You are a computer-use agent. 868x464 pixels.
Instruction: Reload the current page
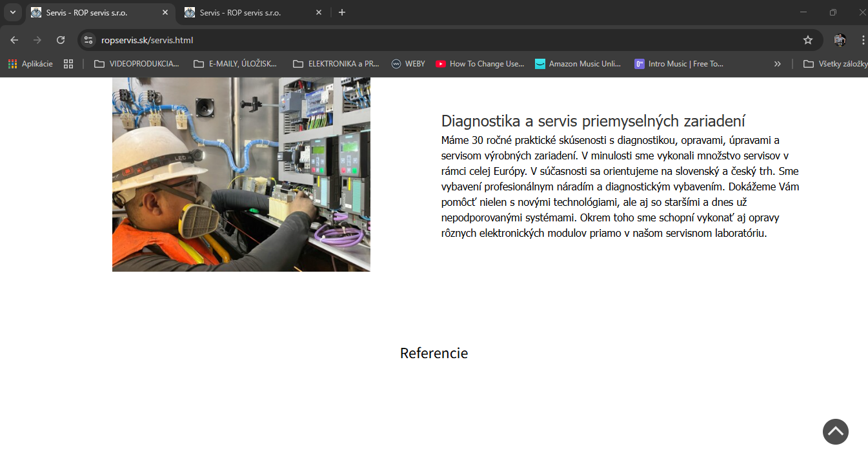point(61,40)
